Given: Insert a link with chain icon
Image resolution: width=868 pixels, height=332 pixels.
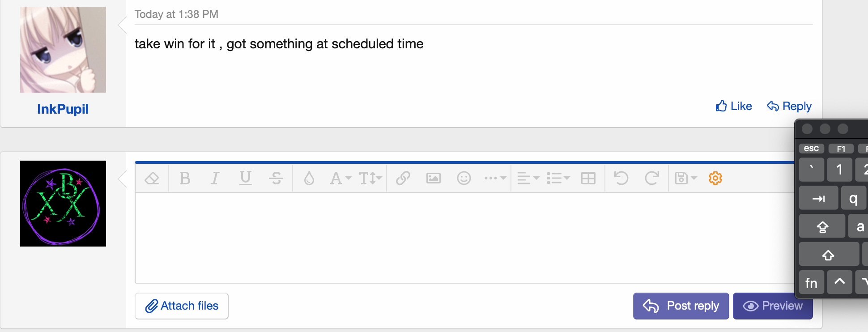Looking at the screenshot, I should (403, 179).
